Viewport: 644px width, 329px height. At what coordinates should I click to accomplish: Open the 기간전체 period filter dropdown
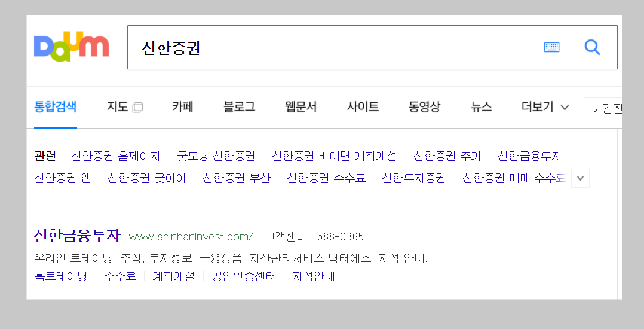(x=603, y=108)
